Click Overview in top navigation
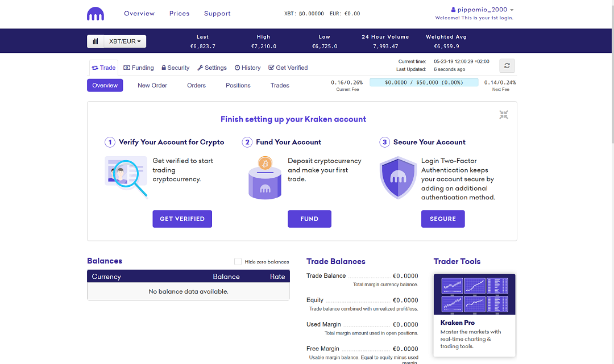 tap(139, 13)
